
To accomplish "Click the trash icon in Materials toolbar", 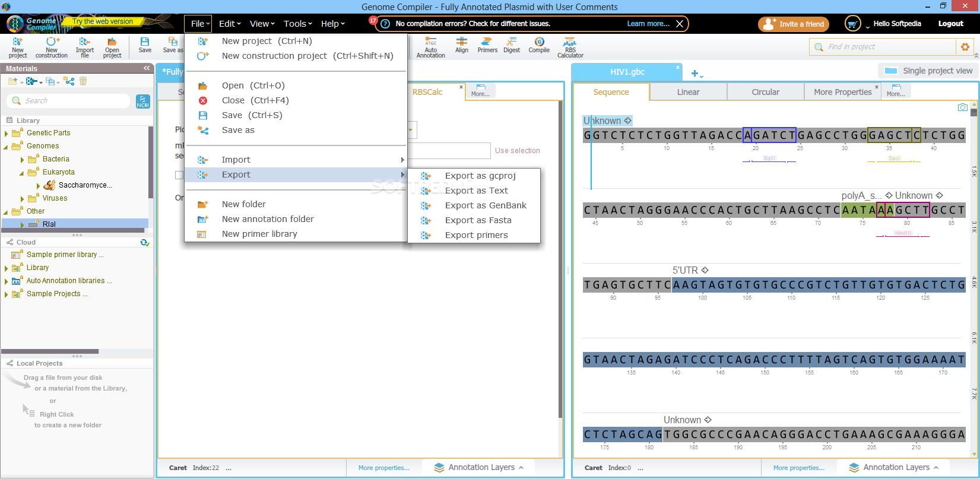I will [x=83, y=81].
